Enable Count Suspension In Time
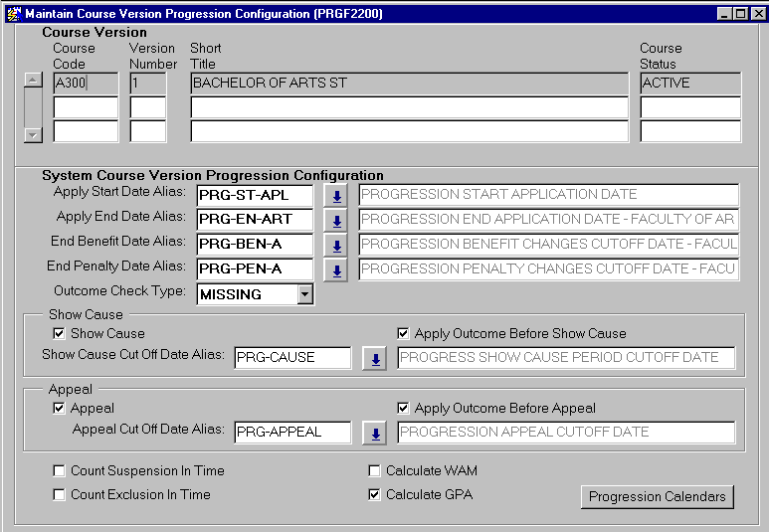 (60, 471)
